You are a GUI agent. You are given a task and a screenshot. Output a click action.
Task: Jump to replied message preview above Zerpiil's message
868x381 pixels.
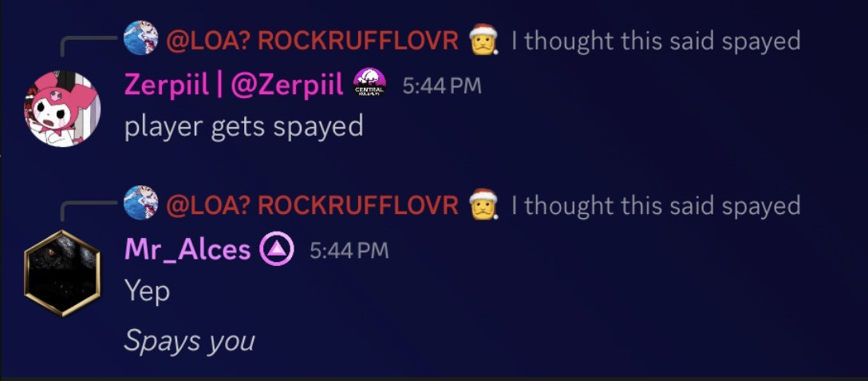coord(656,41)
